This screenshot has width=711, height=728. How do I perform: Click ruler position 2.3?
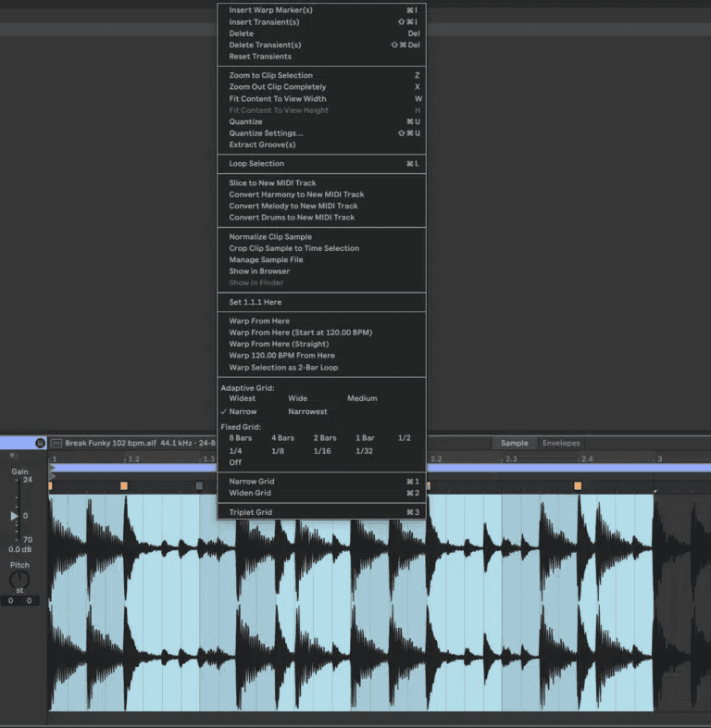coord(511,459)
